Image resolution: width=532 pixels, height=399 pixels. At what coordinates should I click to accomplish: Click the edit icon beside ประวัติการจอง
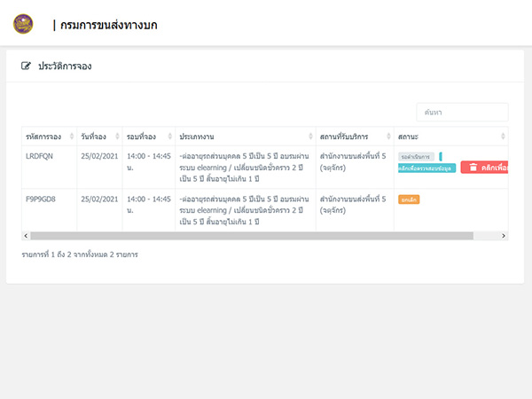click(26, 66)
